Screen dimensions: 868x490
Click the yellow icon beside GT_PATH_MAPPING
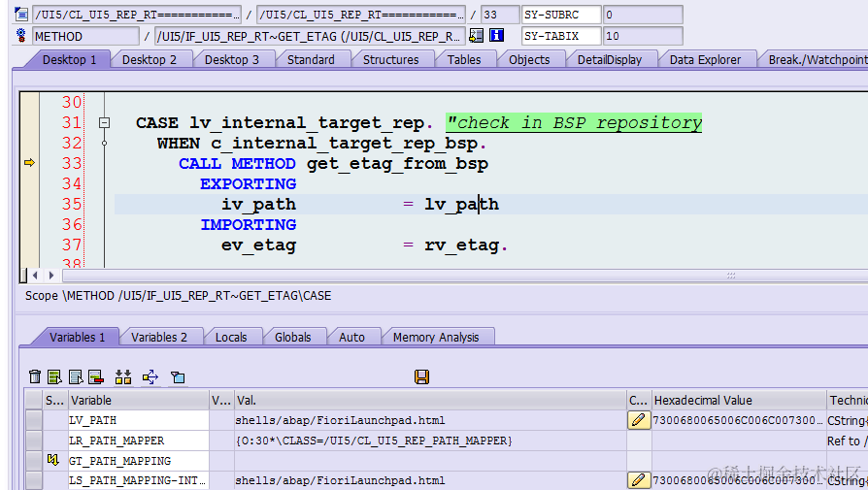click(53, 460)
